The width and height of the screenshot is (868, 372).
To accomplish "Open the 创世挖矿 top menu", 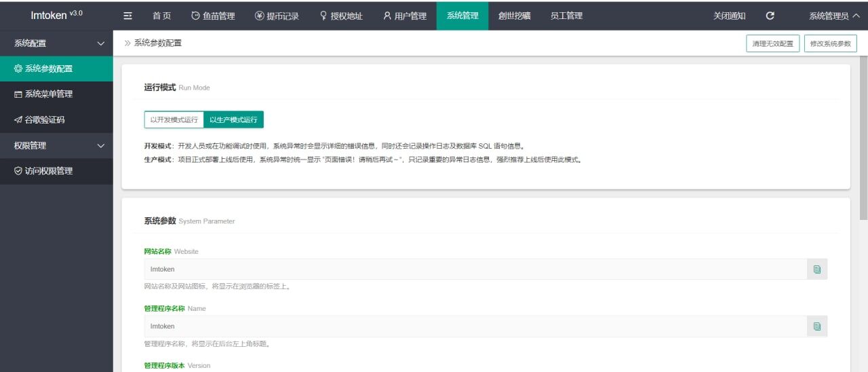I will point(514,16).
